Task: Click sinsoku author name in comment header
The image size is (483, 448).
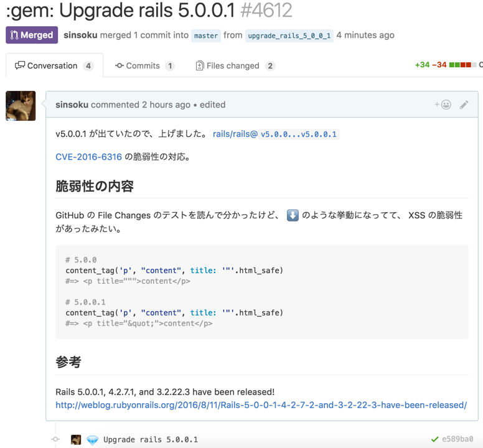Action: tap(72, 105)
